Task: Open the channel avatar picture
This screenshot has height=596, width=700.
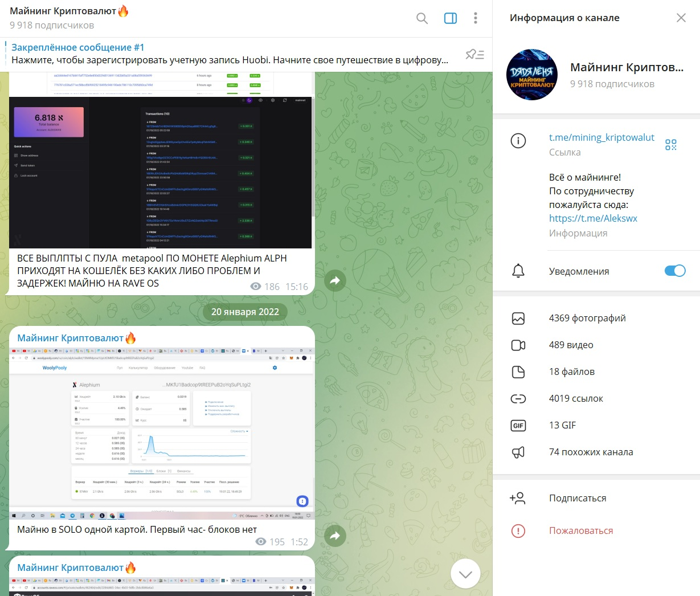Action: [x=531, y=75]
